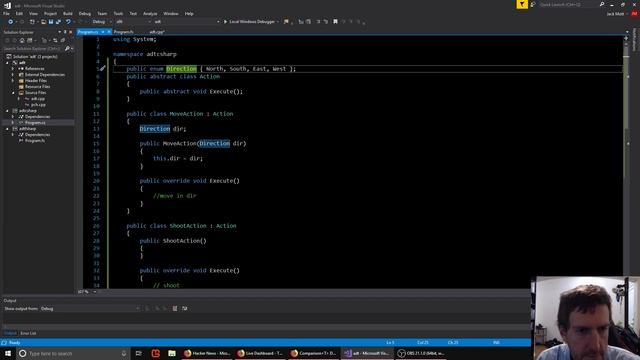Expand External Dependencies node

tap(13, 75)
